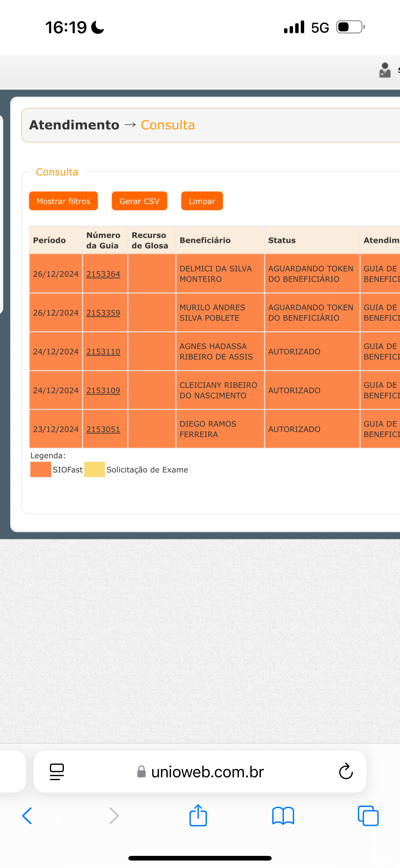Viewport: 400px width, 868px height.
Task: Tap the cellular signal bars icon
Action: pyautogui.click(x=294, y=27)
